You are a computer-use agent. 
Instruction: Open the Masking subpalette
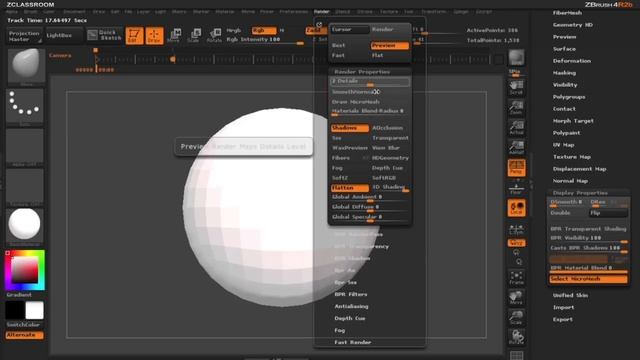point(564,73)
